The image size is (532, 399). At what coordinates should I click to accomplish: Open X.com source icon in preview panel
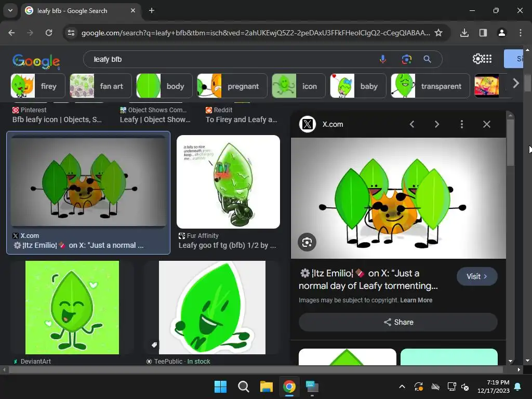click(308, 124)
